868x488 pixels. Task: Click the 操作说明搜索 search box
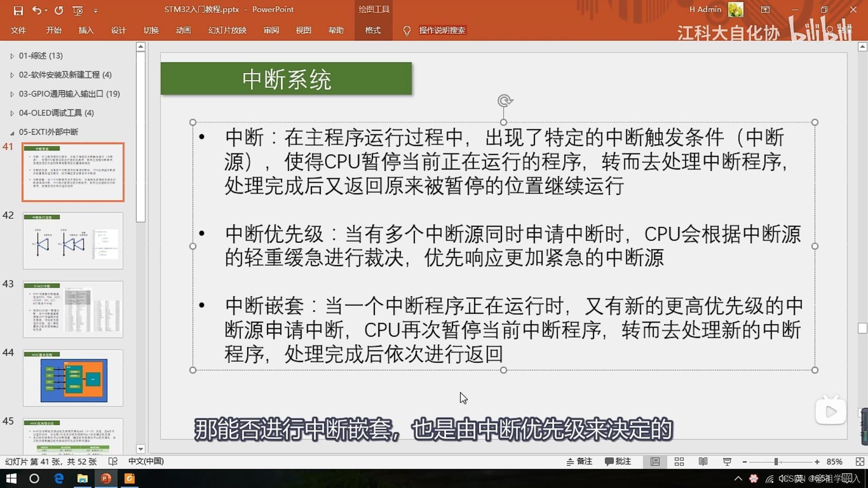(x=442, y=30)
